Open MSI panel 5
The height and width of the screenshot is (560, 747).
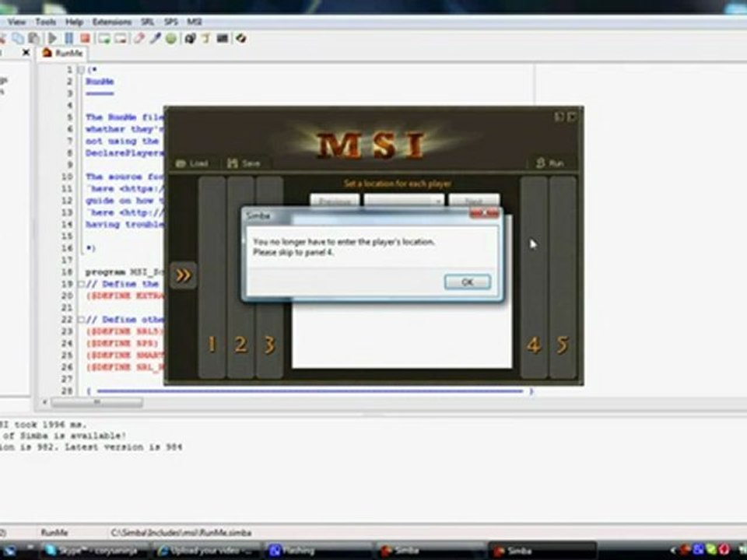563,277
